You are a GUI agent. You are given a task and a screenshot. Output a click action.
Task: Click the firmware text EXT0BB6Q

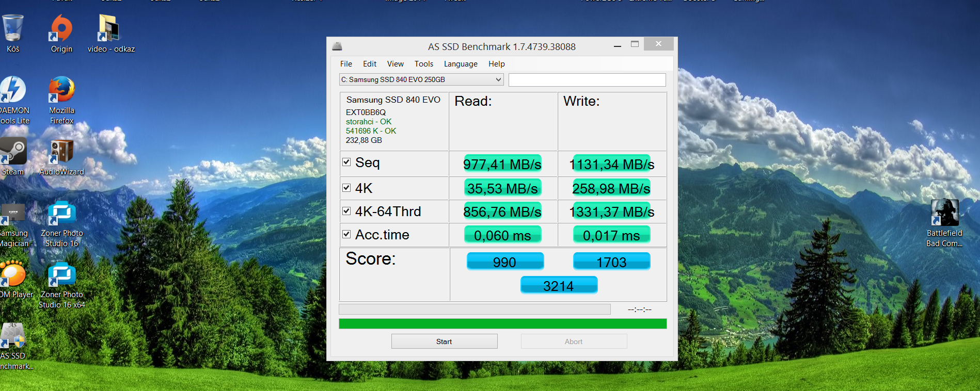tap(366, 112)
